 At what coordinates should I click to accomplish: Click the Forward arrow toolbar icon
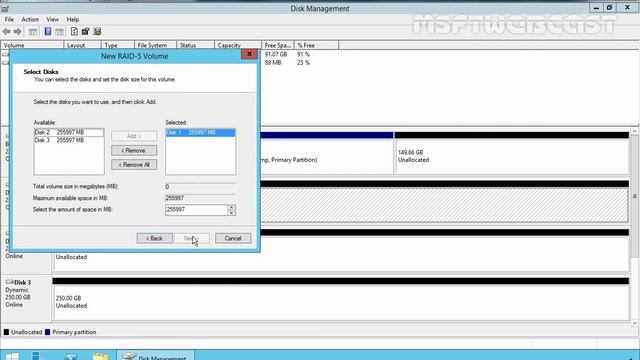click(18, 31)
